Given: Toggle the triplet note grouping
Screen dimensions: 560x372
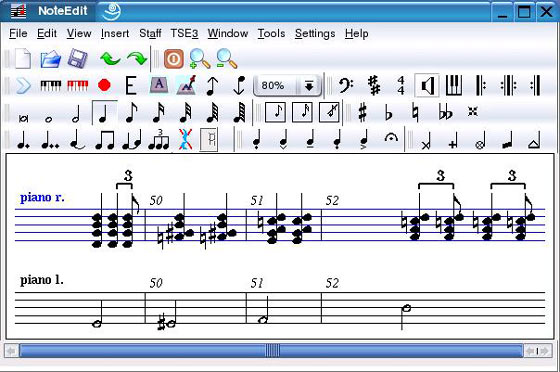Looking at the screenshot, I should click(159, 139).
